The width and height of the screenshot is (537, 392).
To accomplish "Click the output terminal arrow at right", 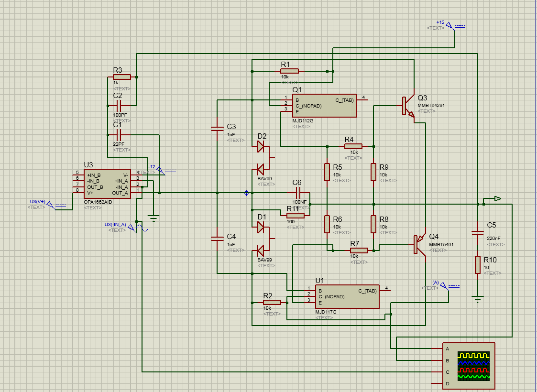I will pyautogui.click(x=498, y=198).
